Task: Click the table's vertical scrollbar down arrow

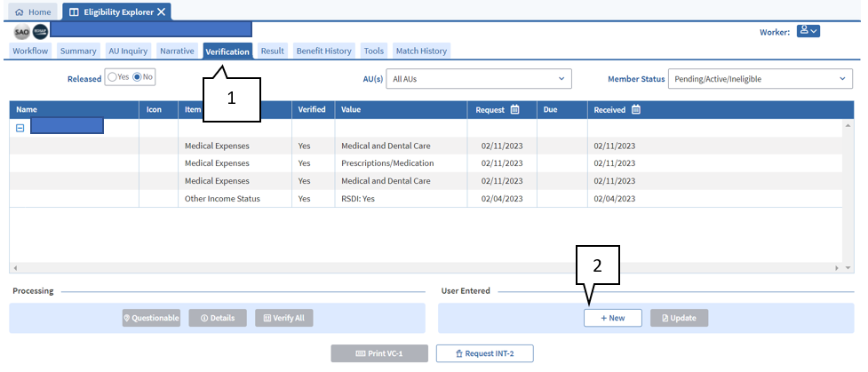Action: pyautogui.click(x=848, y=268)
